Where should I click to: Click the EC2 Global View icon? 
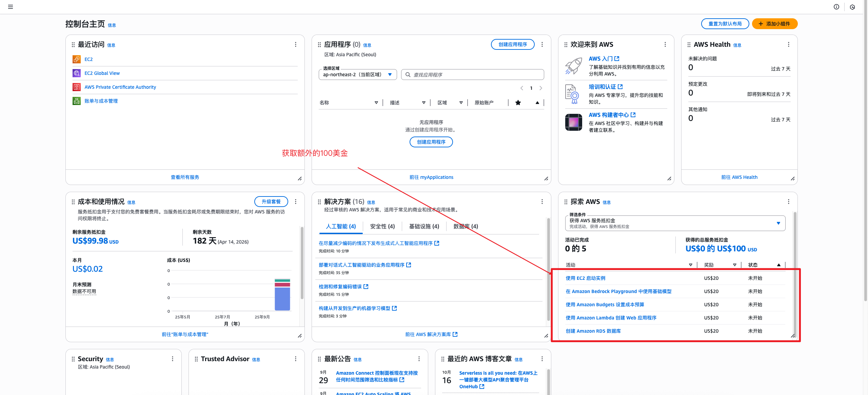76,73
